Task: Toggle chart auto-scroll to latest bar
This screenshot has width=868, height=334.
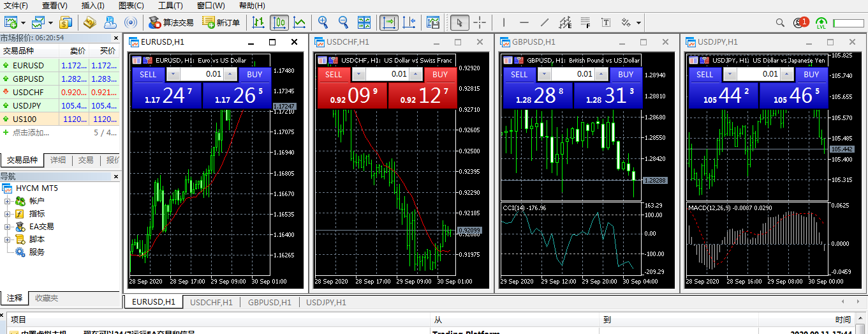Action: [x=388, y=23]
